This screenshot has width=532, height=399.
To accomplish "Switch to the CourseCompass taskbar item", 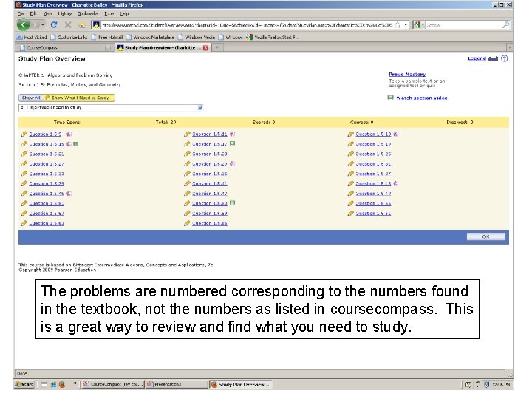I will tap(113, 384).
